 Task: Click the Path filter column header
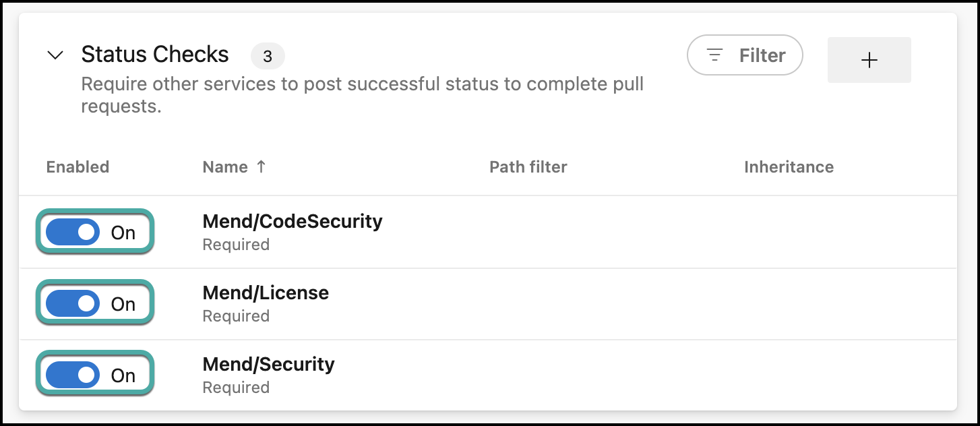(528, 167)
